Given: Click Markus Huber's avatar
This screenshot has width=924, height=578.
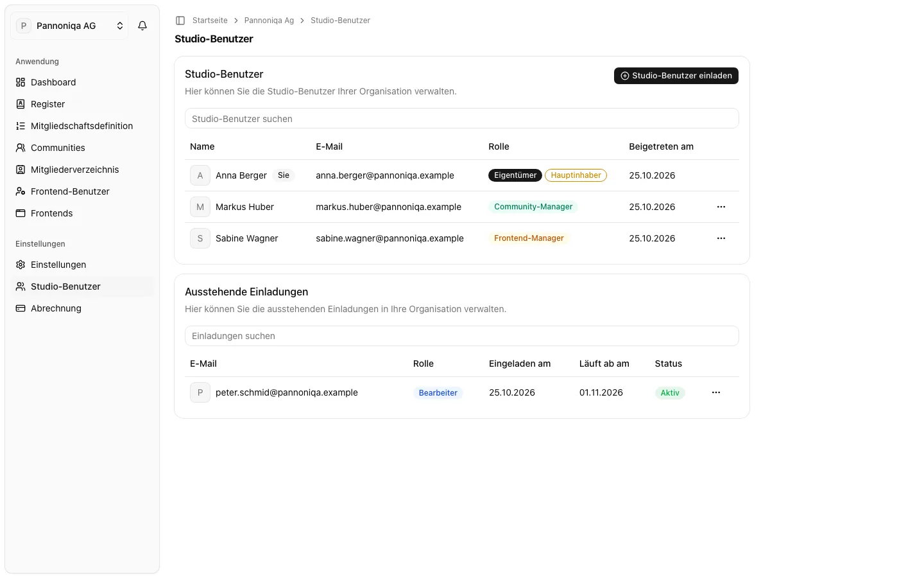Looking at the screenshot, I should click(200, 207).
